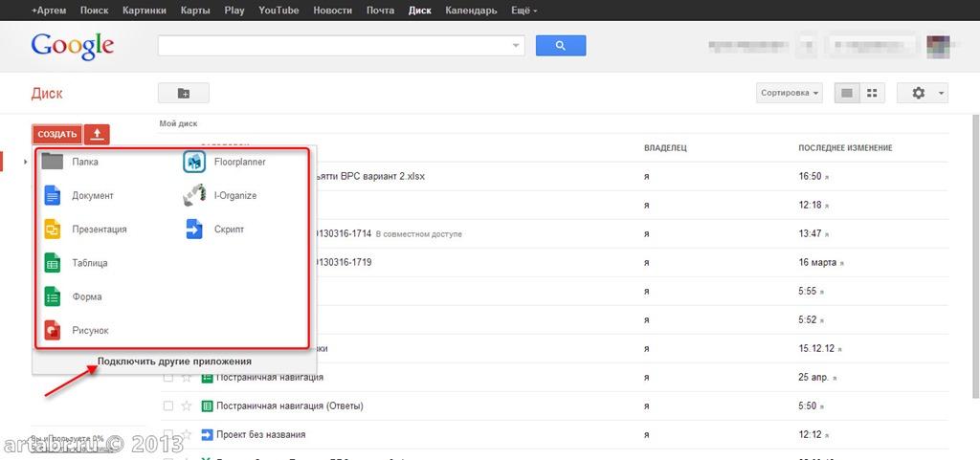This screenshot has height=460, width=980.
Task: Click the Google logo
Action: 73,46
